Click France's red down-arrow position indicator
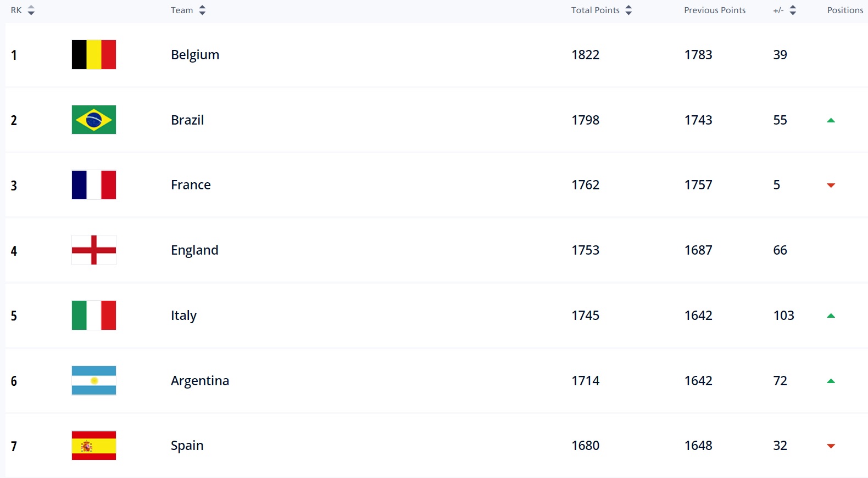 (x=831, y=185)
